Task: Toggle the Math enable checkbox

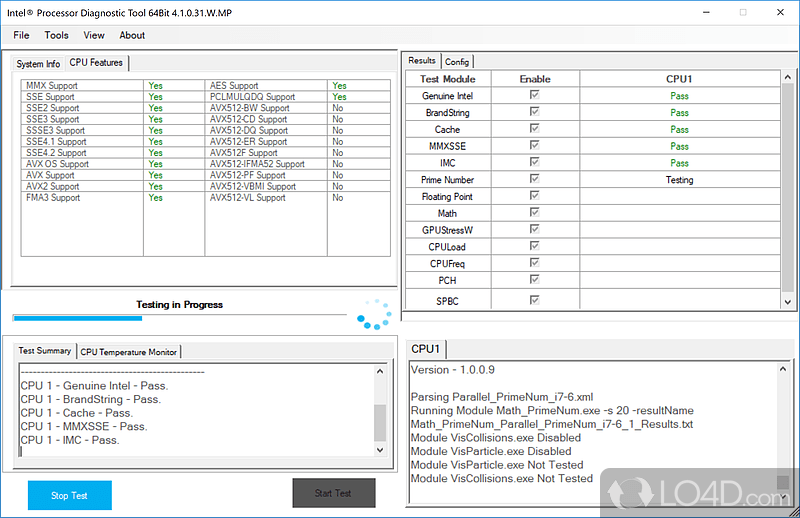Action: pyautogui.click(x=535, y=212)
